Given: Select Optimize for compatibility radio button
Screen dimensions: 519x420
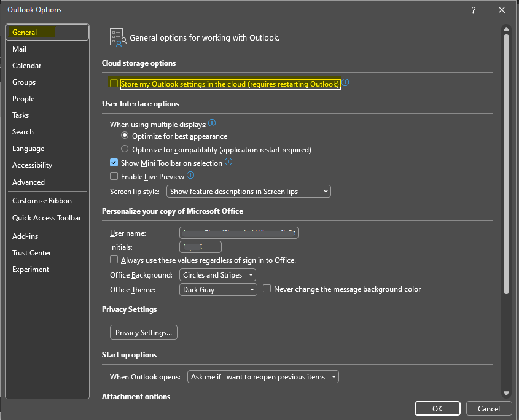Looking at the screenshot, I should click(x=125, y=149).
